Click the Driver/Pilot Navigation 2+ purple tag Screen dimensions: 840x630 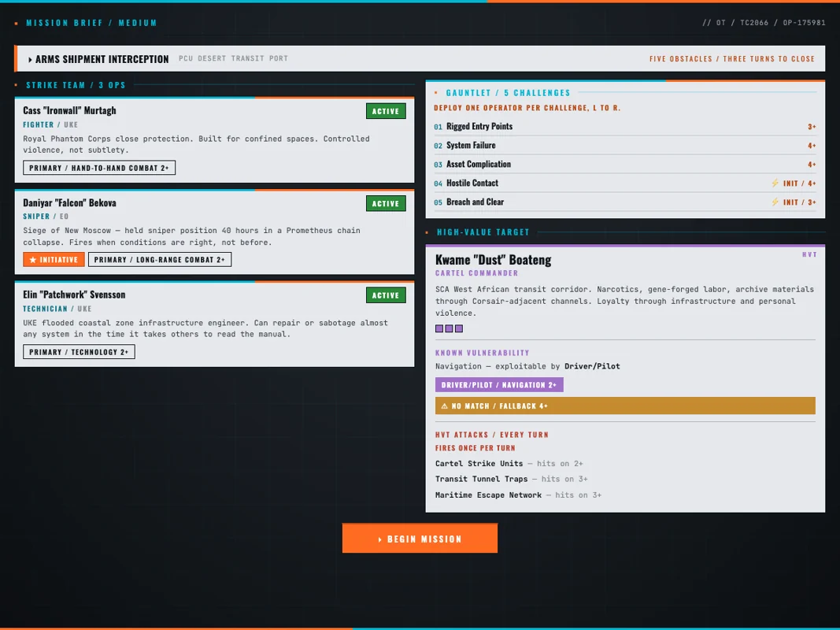(x=499, y=384)
